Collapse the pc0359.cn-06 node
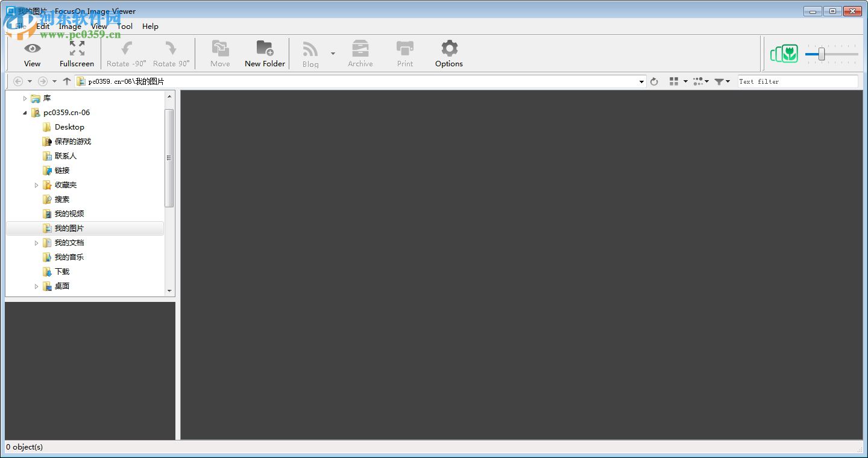 tap(25, 112)
